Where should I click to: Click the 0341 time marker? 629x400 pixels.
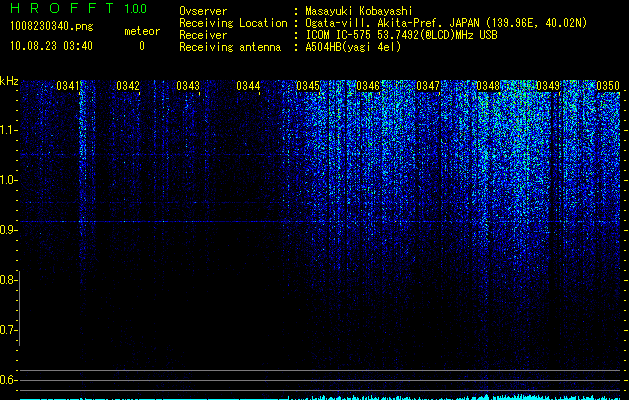tap(68, 86)
